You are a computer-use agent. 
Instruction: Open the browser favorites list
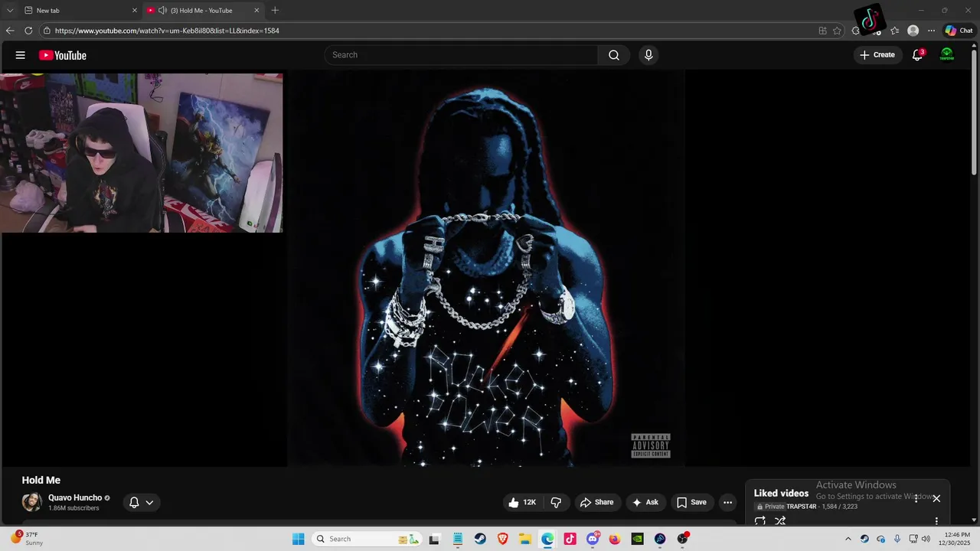pyautogui.click(x=894, y=31)
